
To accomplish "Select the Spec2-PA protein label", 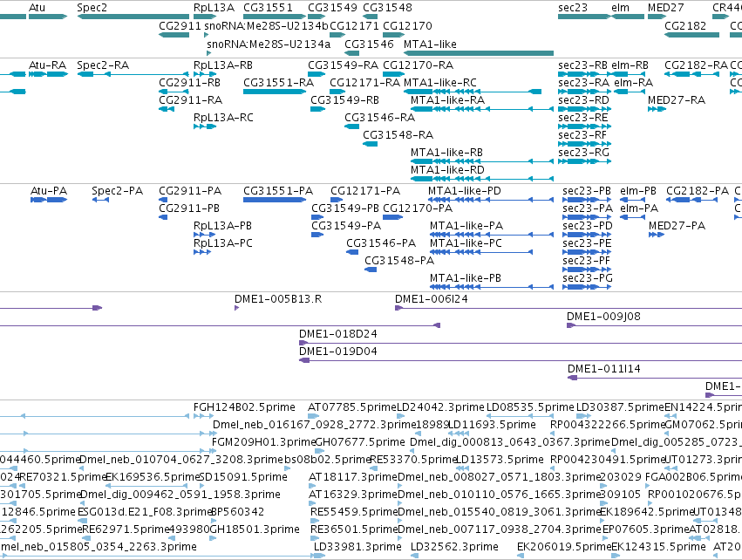I will pyautogui.click(x=118, y=191).
